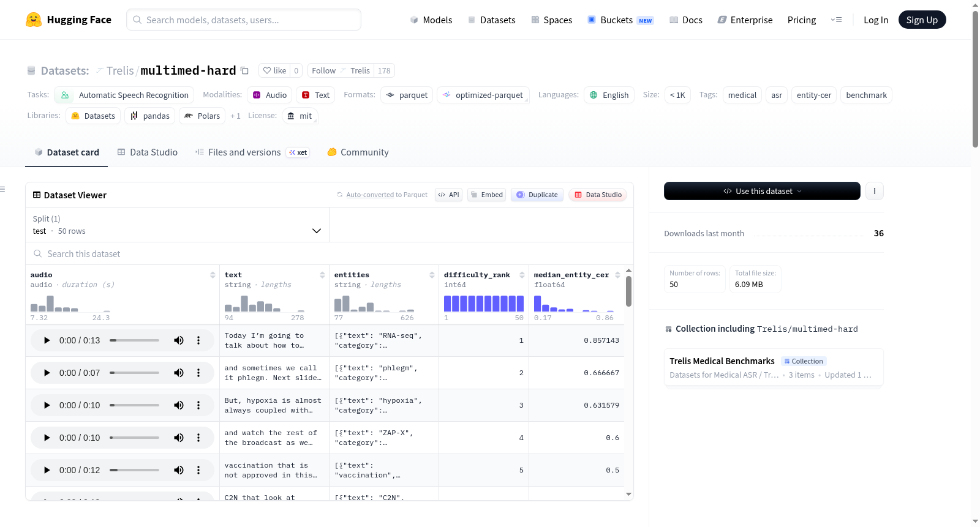
Task: Open audio options for the ZAP-X row
Action: tap(198, 438)
